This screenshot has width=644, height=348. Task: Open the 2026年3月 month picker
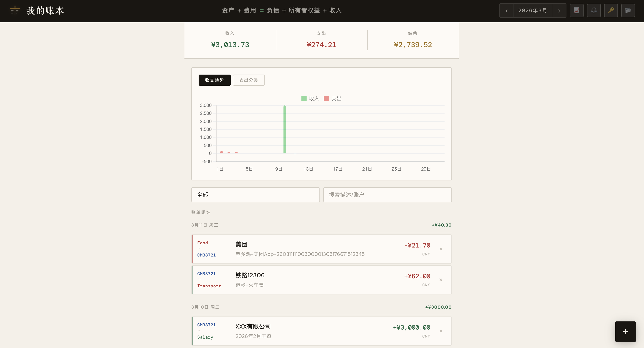point(533,10)
